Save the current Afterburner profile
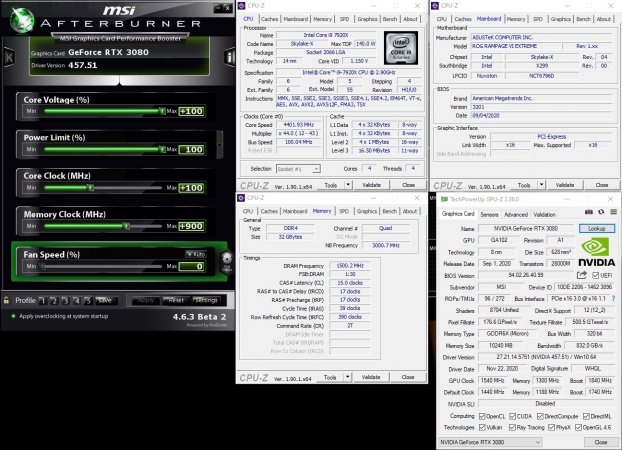Screen dimensions: 622x450 click(x=105, y=301)
